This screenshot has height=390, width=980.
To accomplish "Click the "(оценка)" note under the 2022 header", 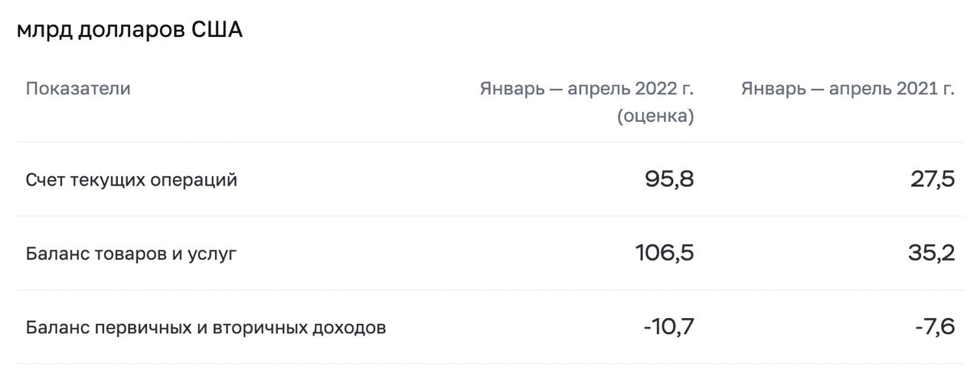I will coord(655,116).
